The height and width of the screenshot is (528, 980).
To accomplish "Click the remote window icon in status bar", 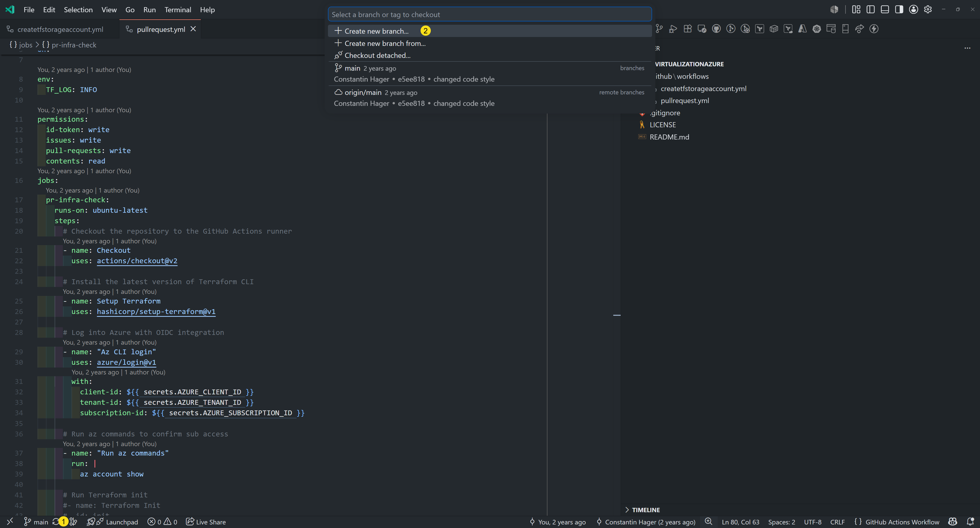I will [x=10, y=522].
